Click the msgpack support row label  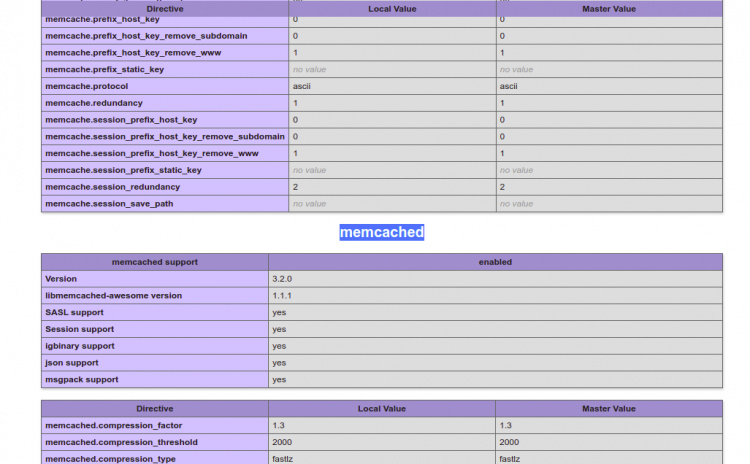[x=82, y=380]
